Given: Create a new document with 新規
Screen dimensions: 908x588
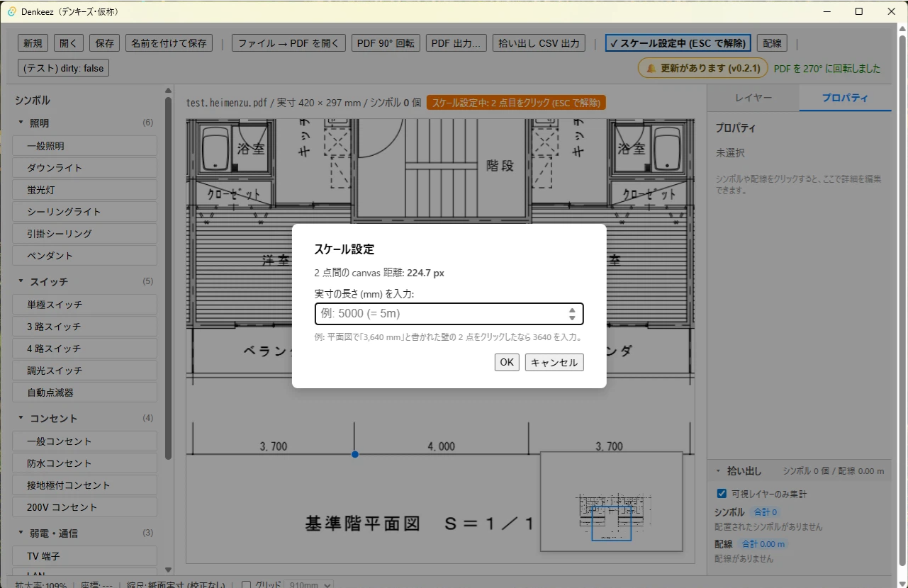Looking at the screenshot, I should coord(33,43).
